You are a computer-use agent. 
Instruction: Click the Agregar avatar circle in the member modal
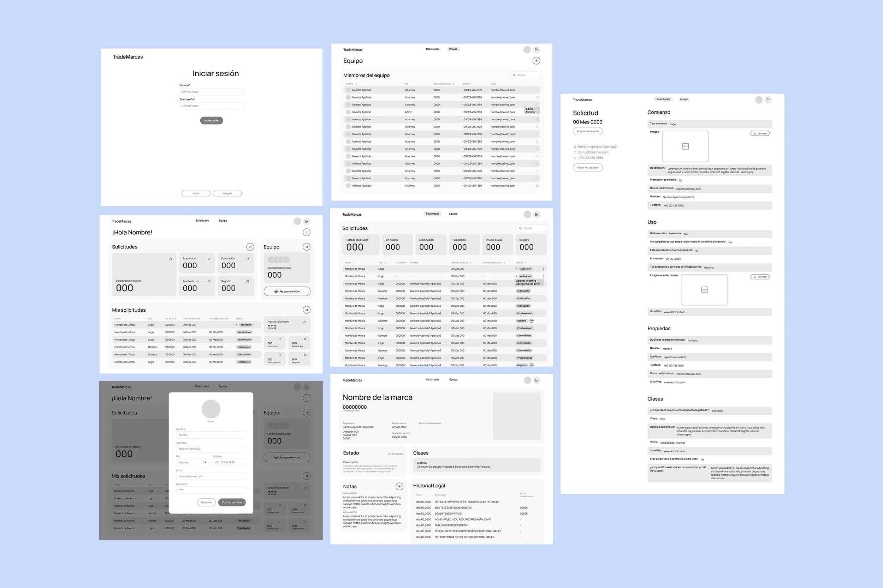pyautogui.click(x=211, y=409)
